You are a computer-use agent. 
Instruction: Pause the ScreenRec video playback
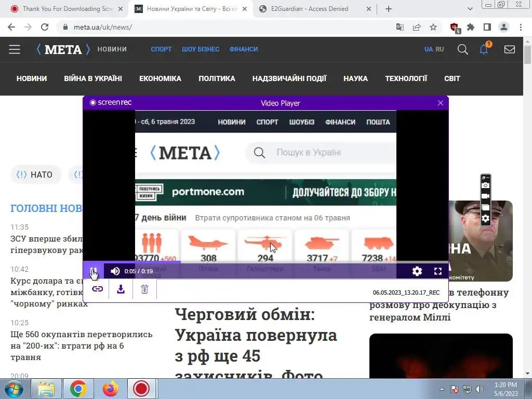point(94,271)
